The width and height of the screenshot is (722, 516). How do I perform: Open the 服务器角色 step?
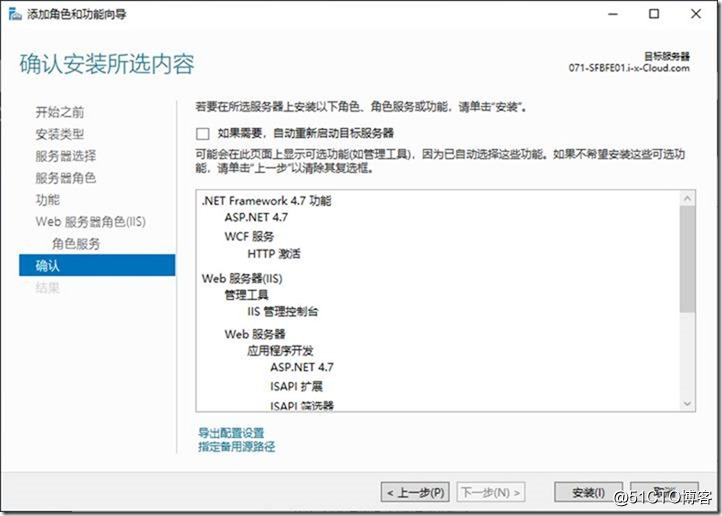66,178
